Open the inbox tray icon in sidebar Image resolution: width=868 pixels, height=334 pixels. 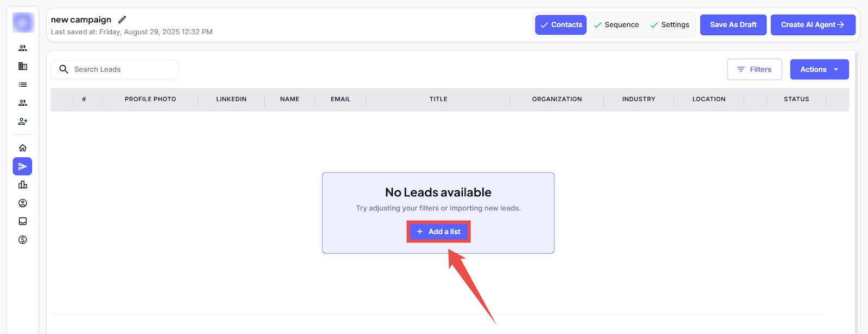click(x=23, y=221)
